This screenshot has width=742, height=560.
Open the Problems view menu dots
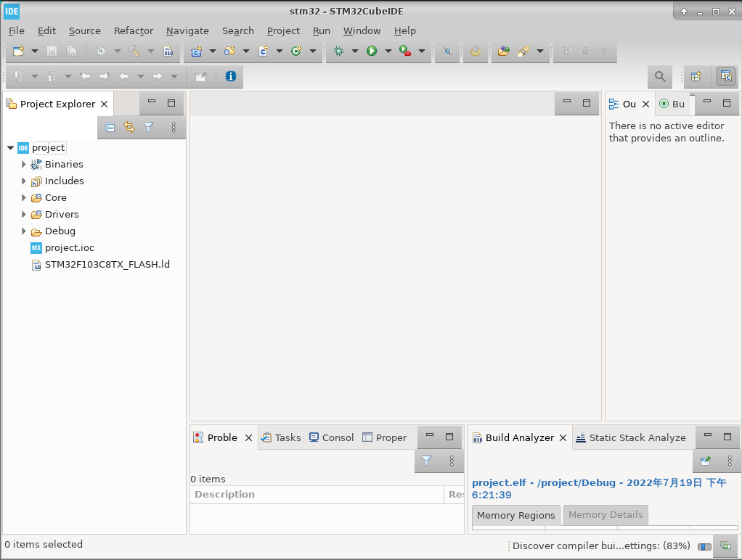tap(452, 461)
